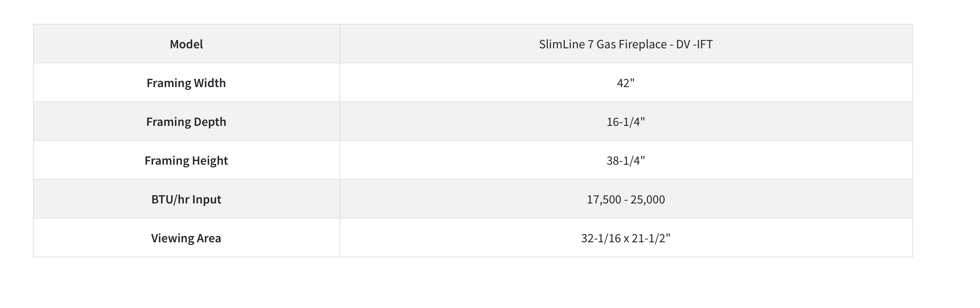980x308 pixels.
Task: Select the 32-1/16 x 21-1/2" viewing area value
Action: 626,238
